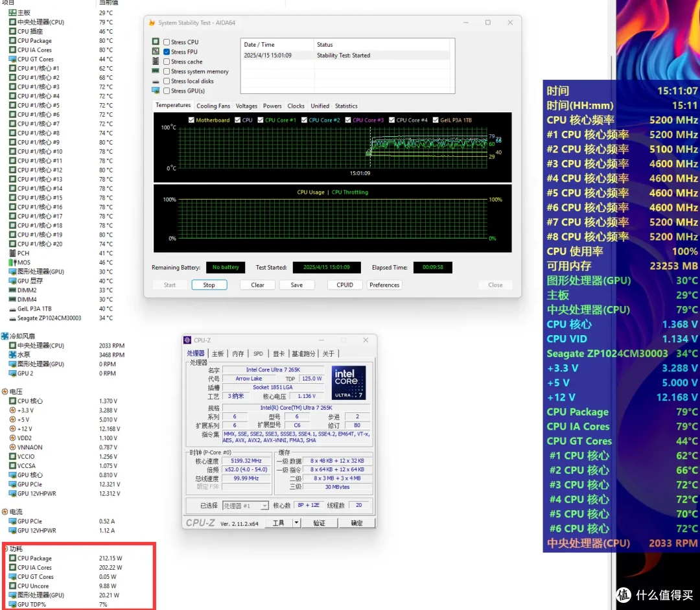The width and height of the screenshot is (700, 610).
Task: Tick the Stress local disks checkbox
Action: point(167,81)
